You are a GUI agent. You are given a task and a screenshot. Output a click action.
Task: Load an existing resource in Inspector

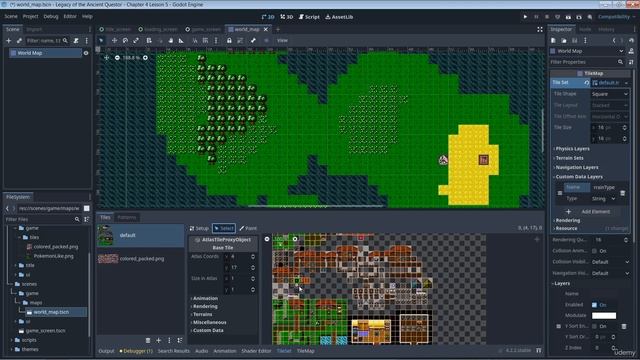pyautogui.click(x=564, y=40)
